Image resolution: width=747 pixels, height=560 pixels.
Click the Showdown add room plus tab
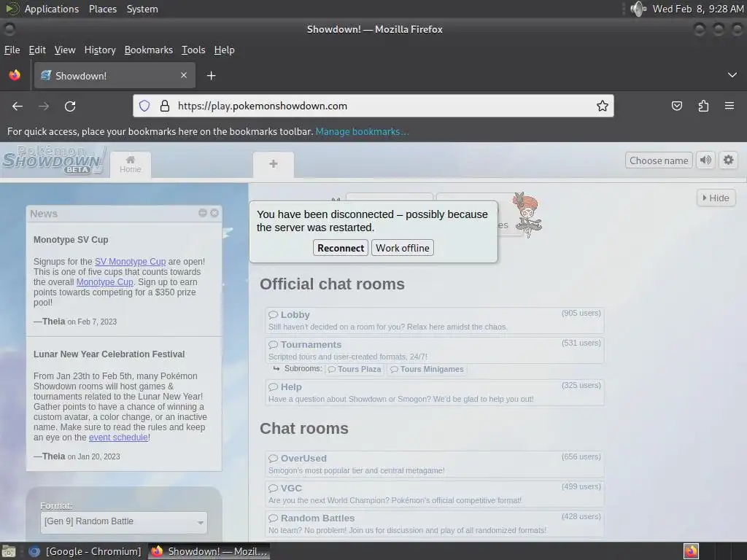click(274, 164)
